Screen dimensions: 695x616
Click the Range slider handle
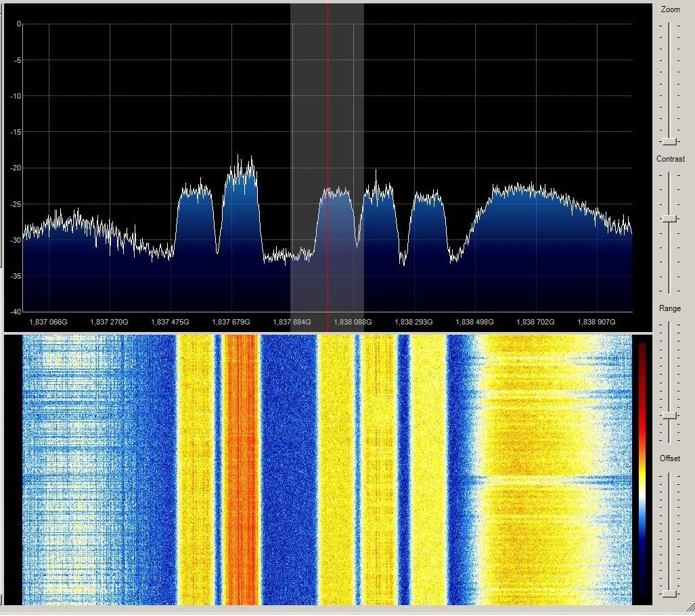669,415
